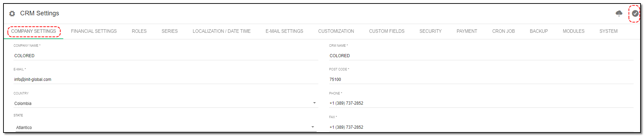The height and width of the screenshot is (136, 644).
Task: Click the Phone number field
Action: (481, 103)
